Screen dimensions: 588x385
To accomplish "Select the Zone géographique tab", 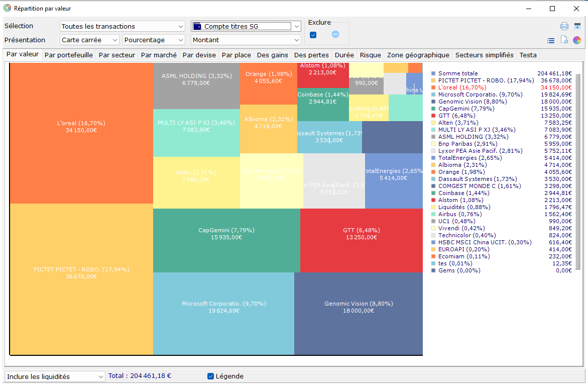I will (x=418, y=55).
